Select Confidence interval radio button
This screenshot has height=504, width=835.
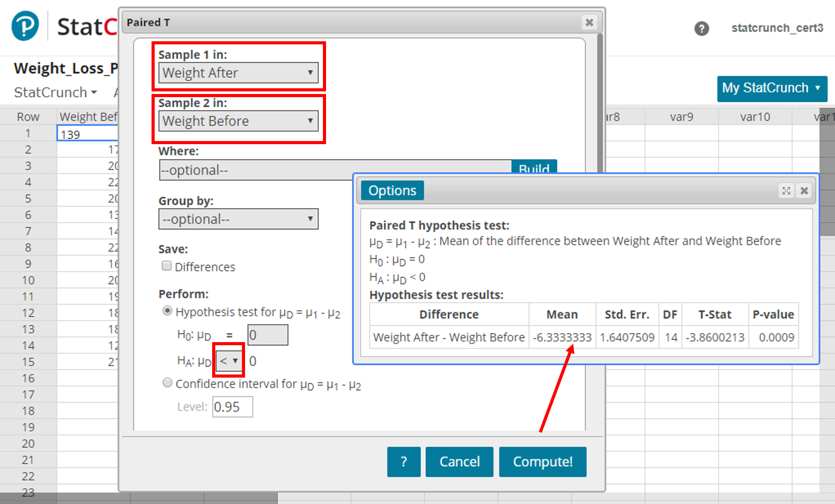click(x=167, y=383)
